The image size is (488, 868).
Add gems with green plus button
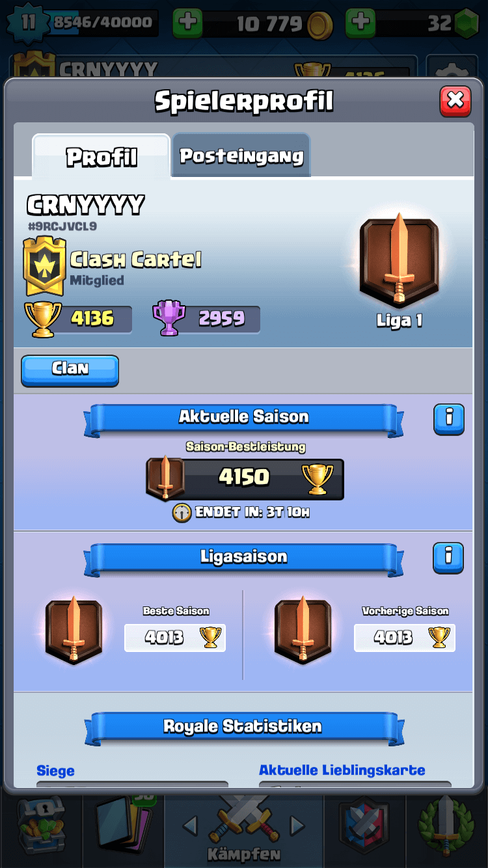tap(360, 23)
